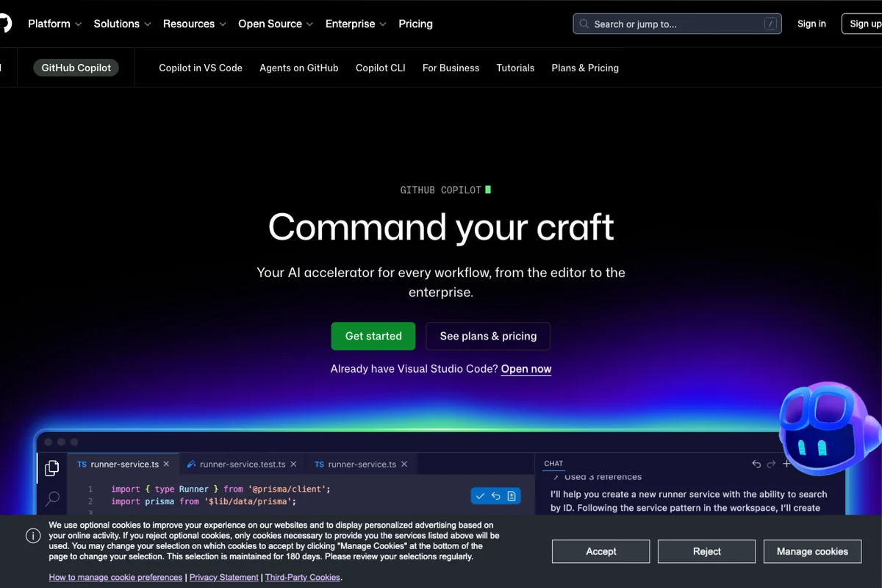Open Plans & Pricing in sub-navigation

[585, 68]
